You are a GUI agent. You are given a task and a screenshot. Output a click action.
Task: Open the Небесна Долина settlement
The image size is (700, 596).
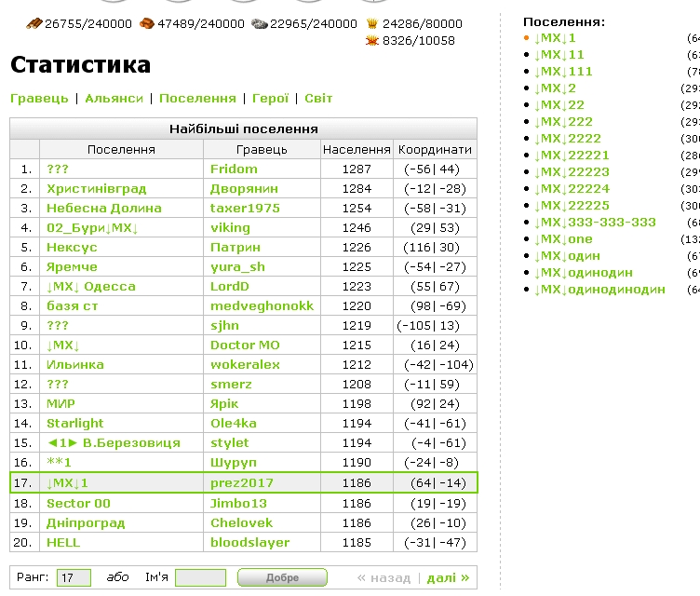pos(104,209)
